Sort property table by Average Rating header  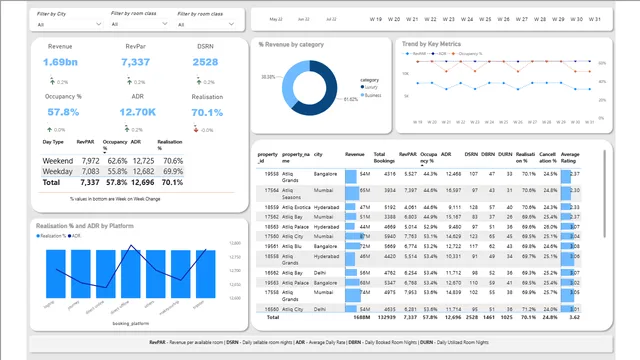[570, 158]
